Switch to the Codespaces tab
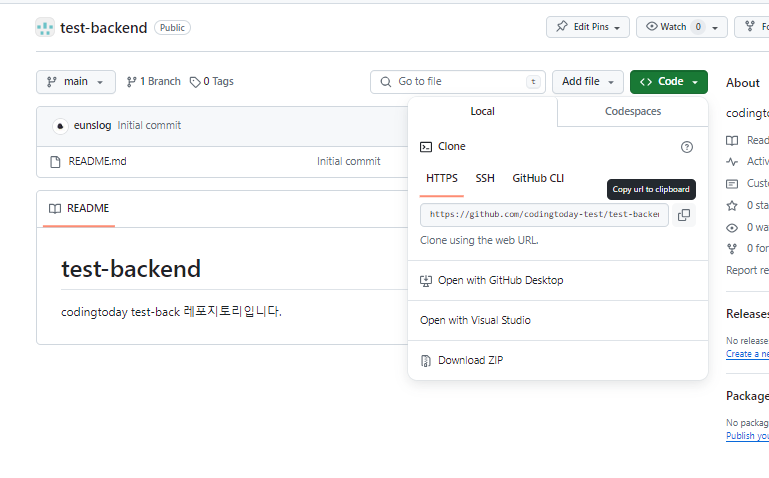This screenshot has height=478, width=769. (633, 111)
